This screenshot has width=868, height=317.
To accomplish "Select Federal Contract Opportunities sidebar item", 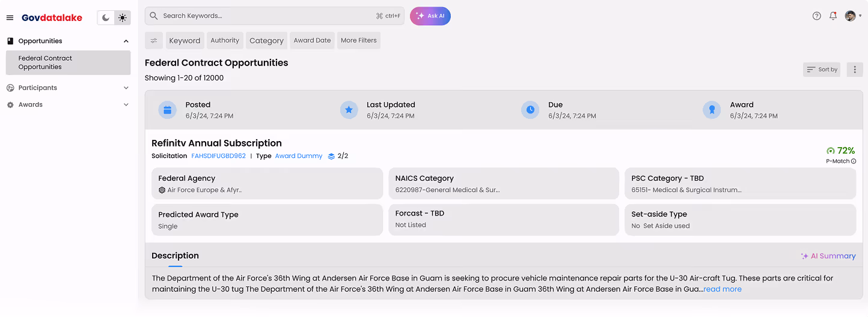I will click(68, 62).
